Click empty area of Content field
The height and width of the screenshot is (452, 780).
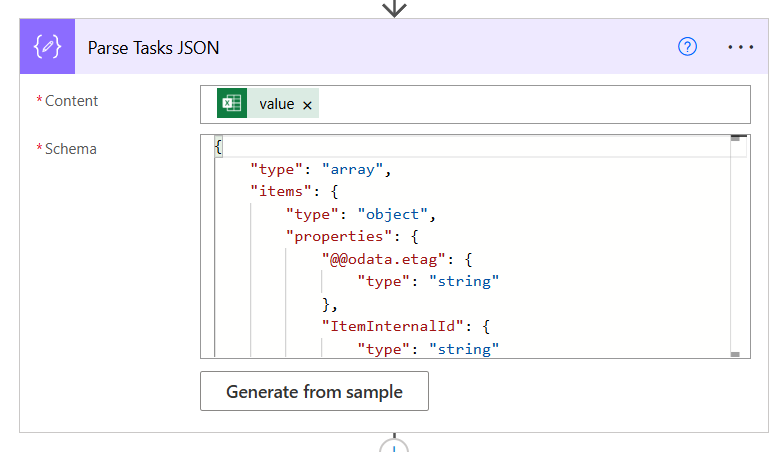click(530, 104)
